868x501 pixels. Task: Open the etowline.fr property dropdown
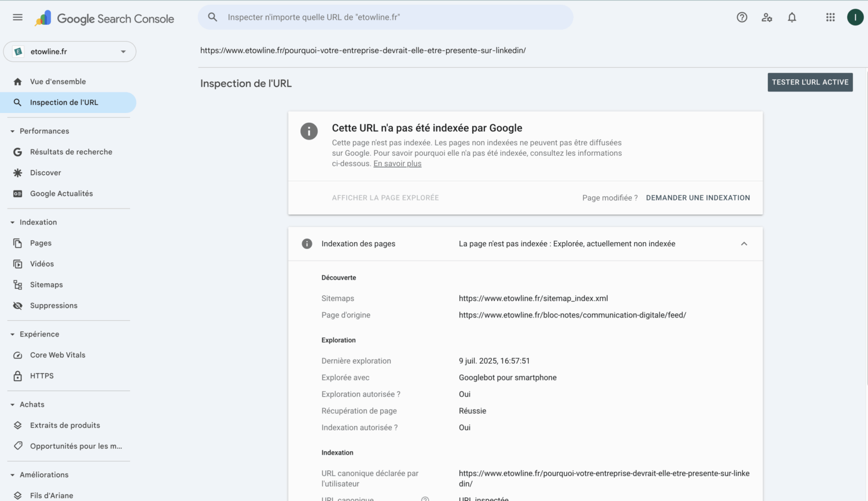click(x=69, y=52)
